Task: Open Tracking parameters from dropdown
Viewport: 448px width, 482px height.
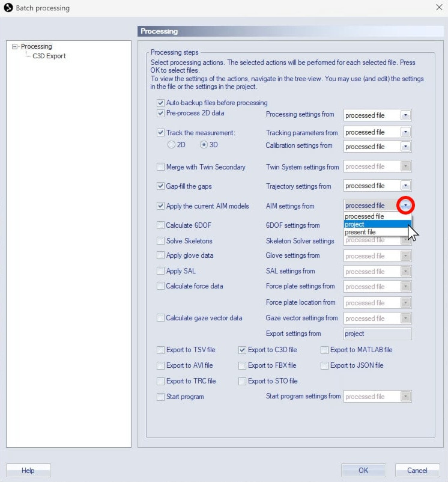Action: (405, 132)
